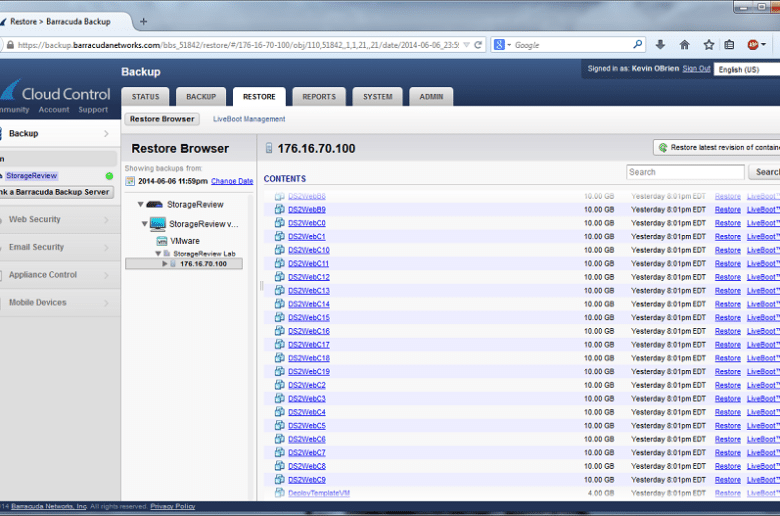Viewport: 780px width, 516px height.
Task: Switch to the STATUS tab
Action: [145, 97]
